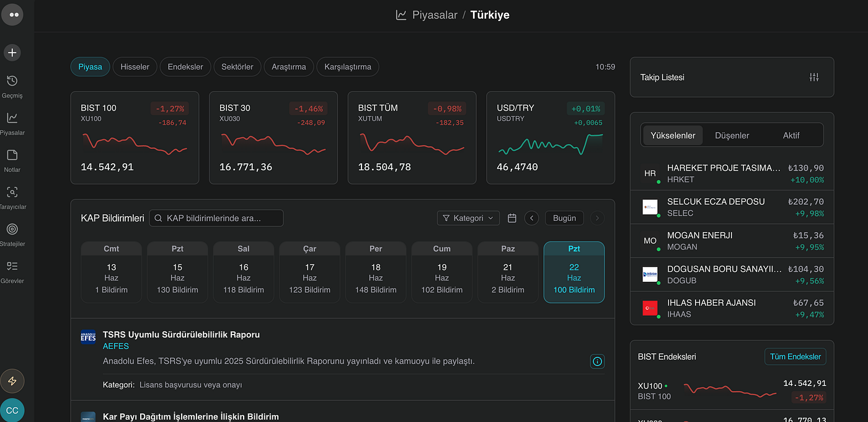This screenshot has width=868, height=422.
Task: Open DOGUSAN BORU SANAYII row
Action: pyautogui.click(x=732, y=274)
